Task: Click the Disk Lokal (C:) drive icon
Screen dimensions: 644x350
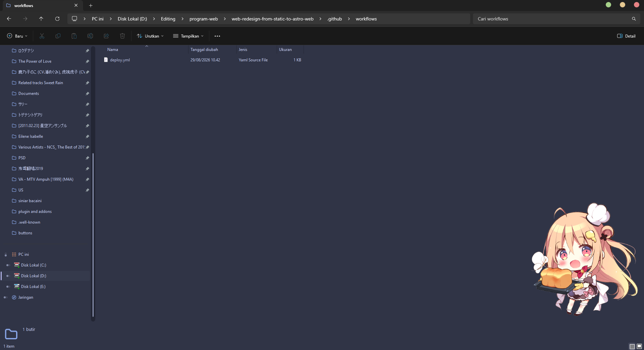Action: (17, 265)
